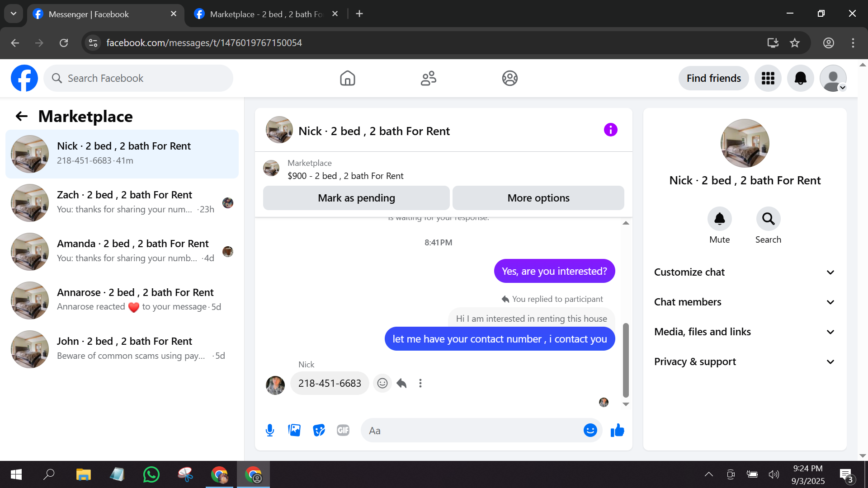Go to the Home feed icon
Screen dimensions: 868x488
348,78
